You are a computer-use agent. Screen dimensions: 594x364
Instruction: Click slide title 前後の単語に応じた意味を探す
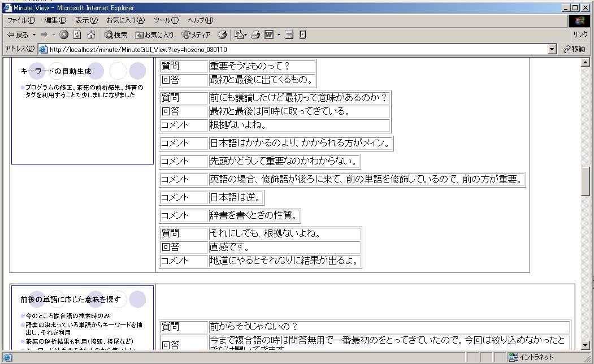71,299
